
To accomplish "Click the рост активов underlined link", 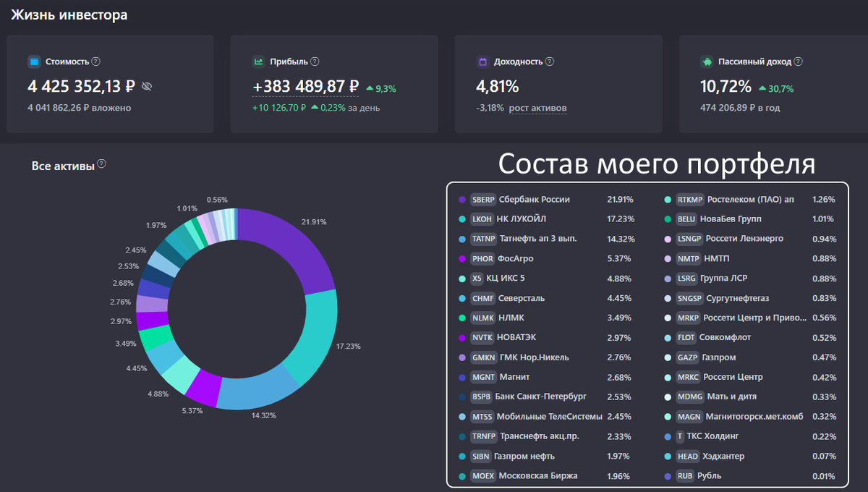I will click(x=537, y=109).
